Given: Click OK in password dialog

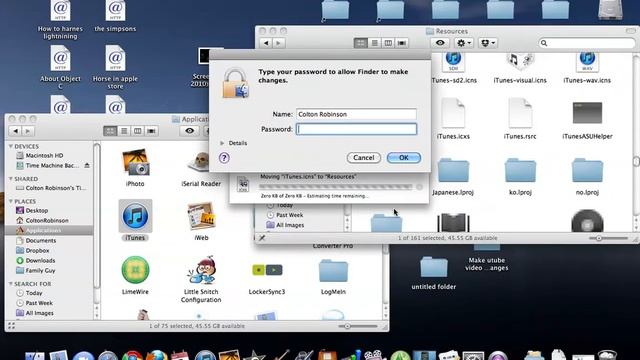Looking at the screenshot, I should click(404, 158).
